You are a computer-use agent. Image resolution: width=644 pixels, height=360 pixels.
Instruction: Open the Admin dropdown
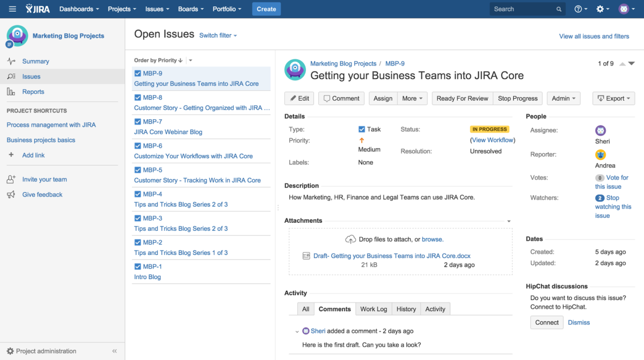point(563,98)
